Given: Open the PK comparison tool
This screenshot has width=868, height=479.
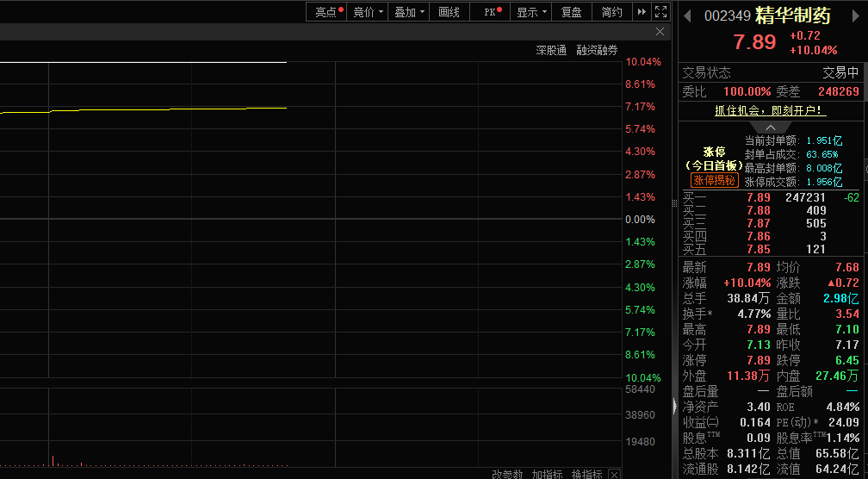Looking at the screenshot, I should pos(490,11).
